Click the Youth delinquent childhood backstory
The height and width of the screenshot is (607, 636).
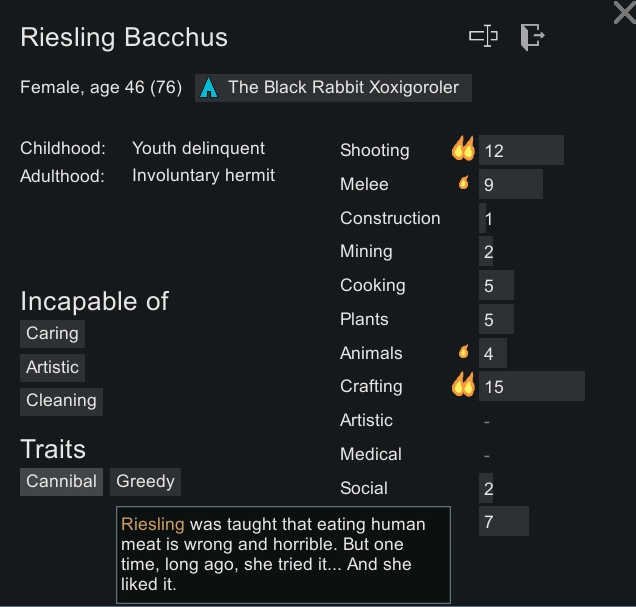(x=198, y=149)
